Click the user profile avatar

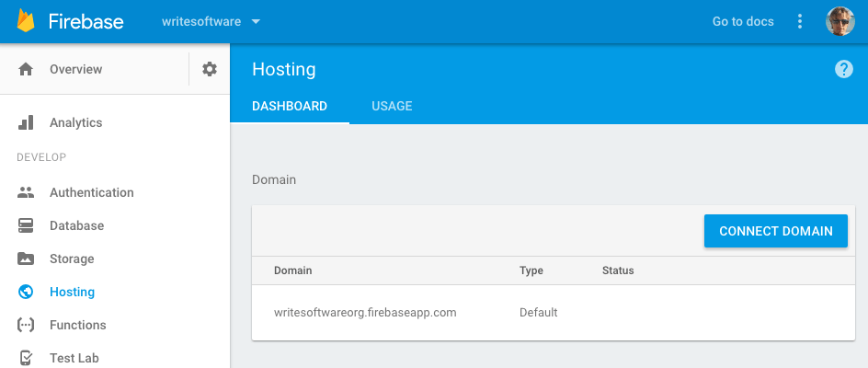click(x=839, y=21)
